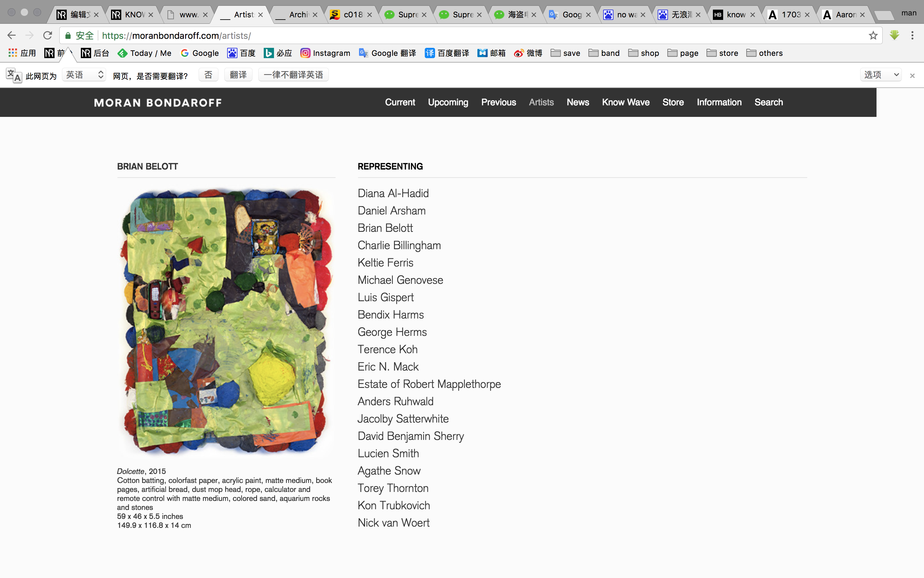Click the green secure lock icon
This screenshot has width=924, height=578.
[68, 36]
